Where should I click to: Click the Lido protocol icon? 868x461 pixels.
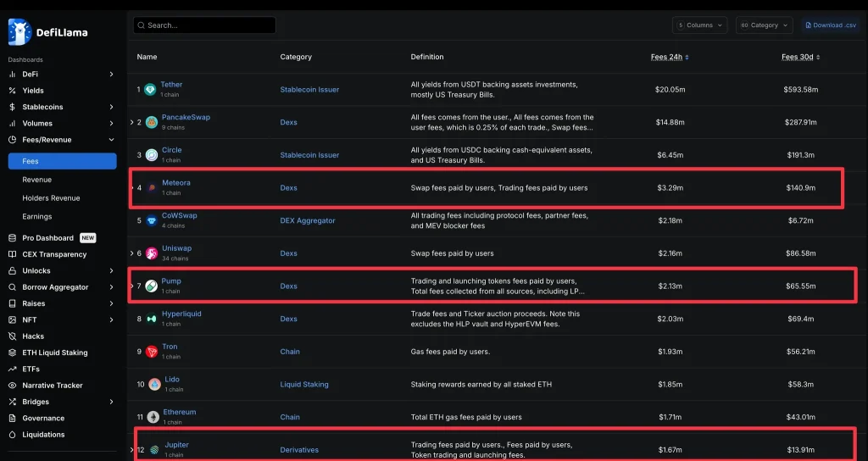(x=154, y=385)
